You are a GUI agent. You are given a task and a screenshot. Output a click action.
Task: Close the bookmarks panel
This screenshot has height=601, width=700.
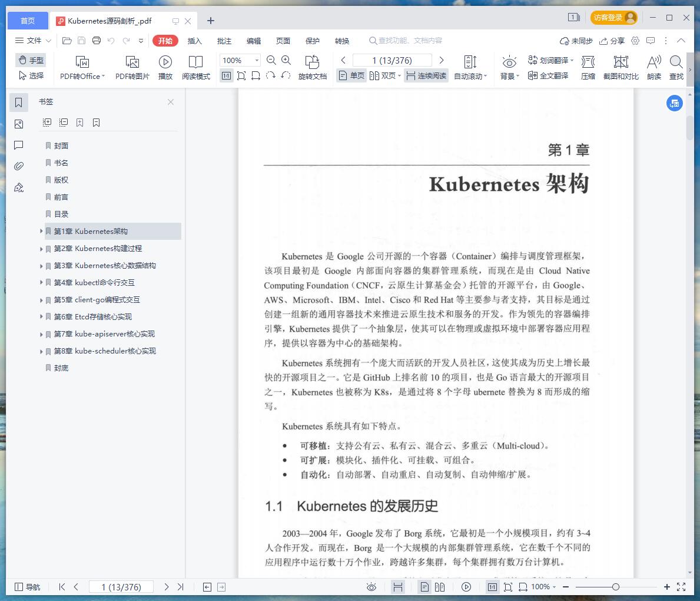tap(171, 102)
